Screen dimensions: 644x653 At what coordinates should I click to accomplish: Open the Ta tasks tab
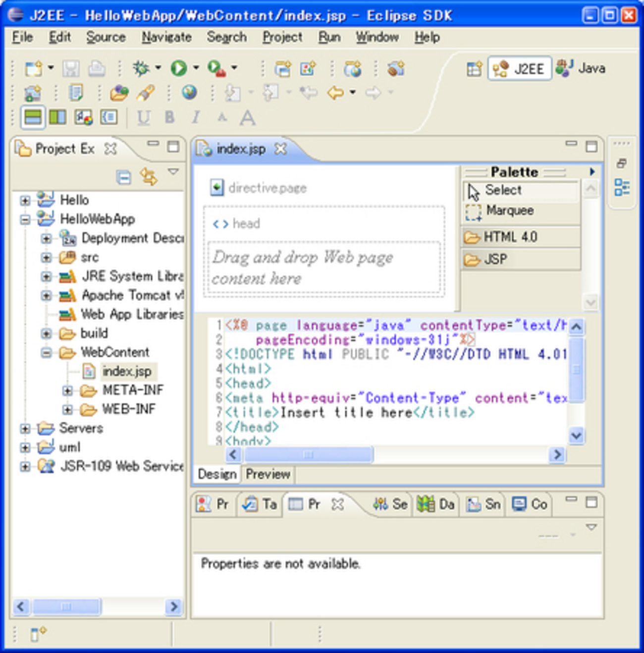(260, 504)
